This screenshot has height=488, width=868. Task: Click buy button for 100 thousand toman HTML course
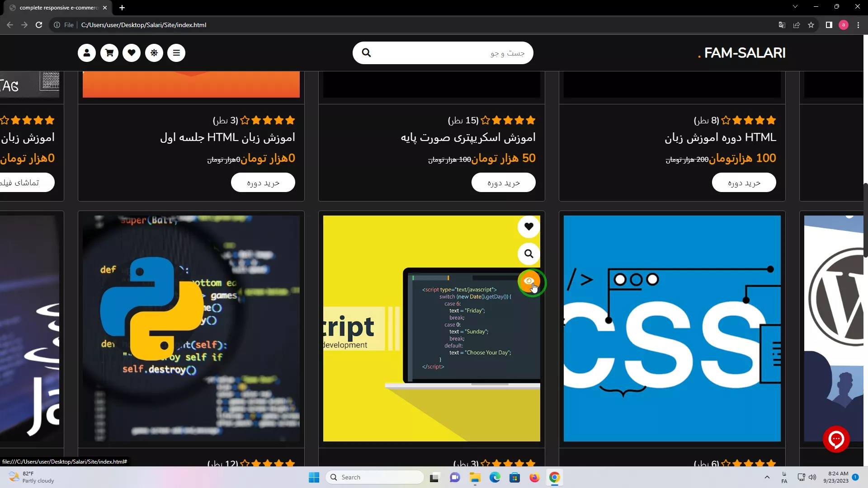tap(744, 183)
